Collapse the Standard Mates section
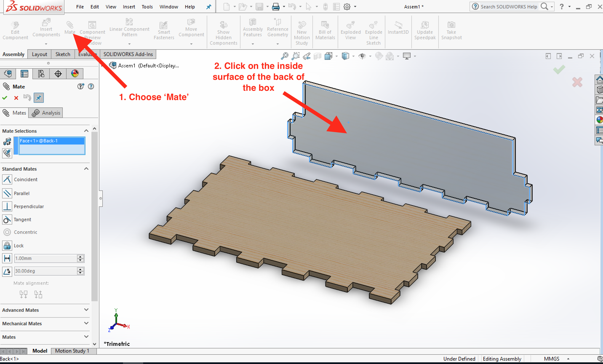 pyautogui.click(x=86, y=169)
